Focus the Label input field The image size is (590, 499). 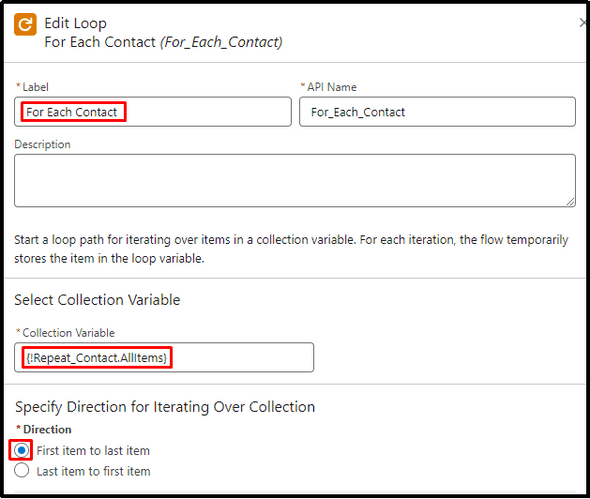(x=153, y=112)
